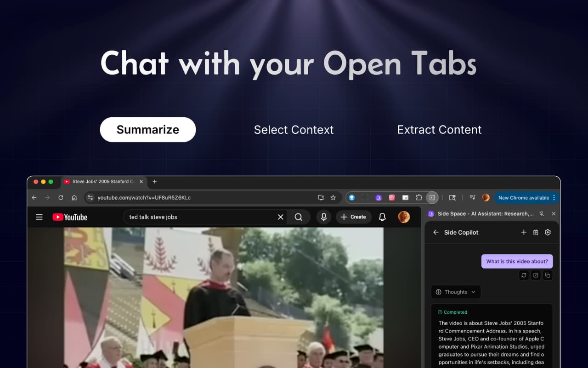Image resolution: width=588 pixels, height=368 pixels.
Task: Bookmark this page with the star icon
Action: coord(333,198)
